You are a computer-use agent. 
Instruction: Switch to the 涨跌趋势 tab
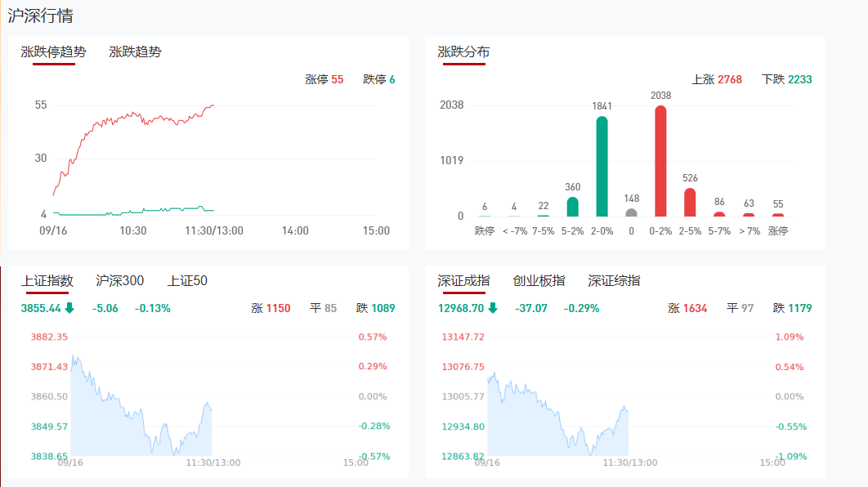135,52
